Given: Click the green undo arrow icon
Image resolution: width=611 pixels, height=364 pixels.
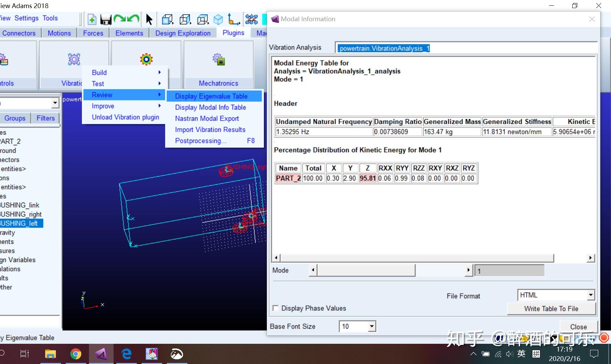Looking at the screenshot, I should tap(133, 19).
